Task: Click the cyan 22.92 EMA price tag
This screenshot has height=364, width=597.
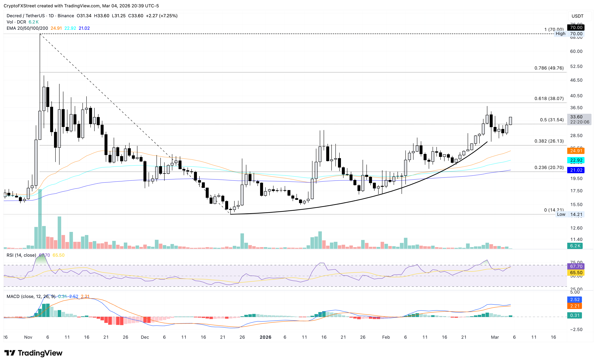Action: [x=576, y=160]
